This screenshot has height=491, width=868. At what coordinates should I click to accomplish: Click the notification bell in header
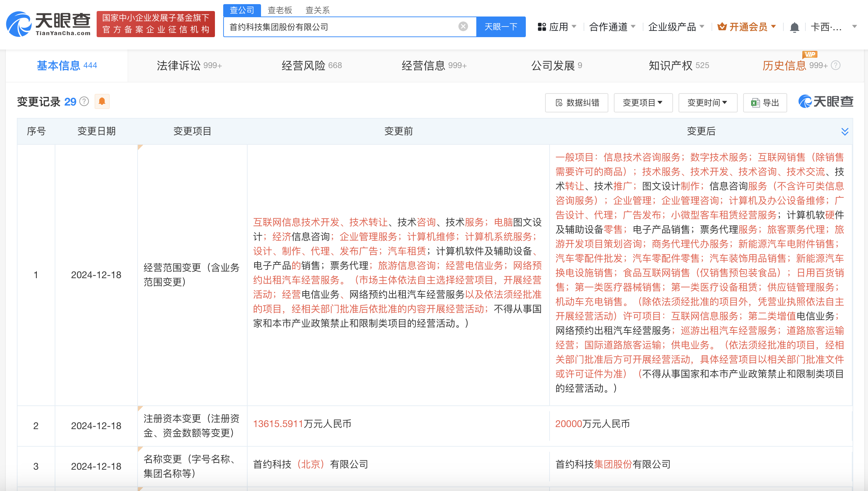coord(794,27)
